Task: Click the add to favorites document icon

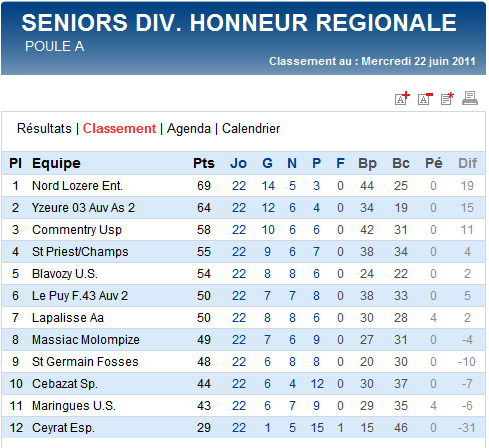Action: (x=447, y=99)
